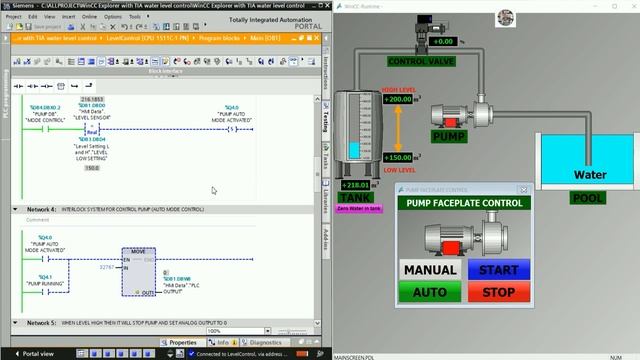This screenshot has height=360, width=640.
Task: Insert an output coil instruction
Action: (47, 86)
